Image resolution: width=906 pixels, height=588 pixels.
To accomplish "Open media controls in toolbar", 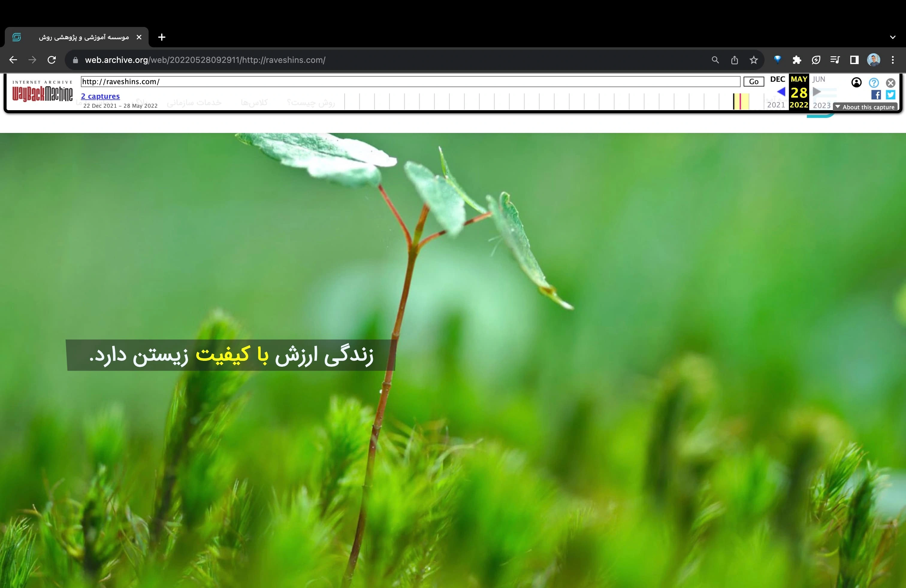I will pos(835,60).
